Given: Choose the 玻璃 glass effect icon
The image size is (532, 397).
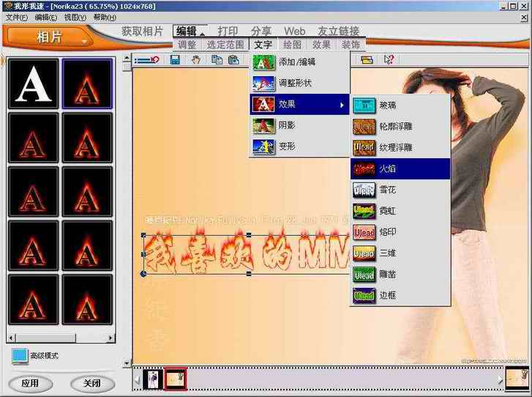Looking at the screenshot, I should click(x=364, y=105).
